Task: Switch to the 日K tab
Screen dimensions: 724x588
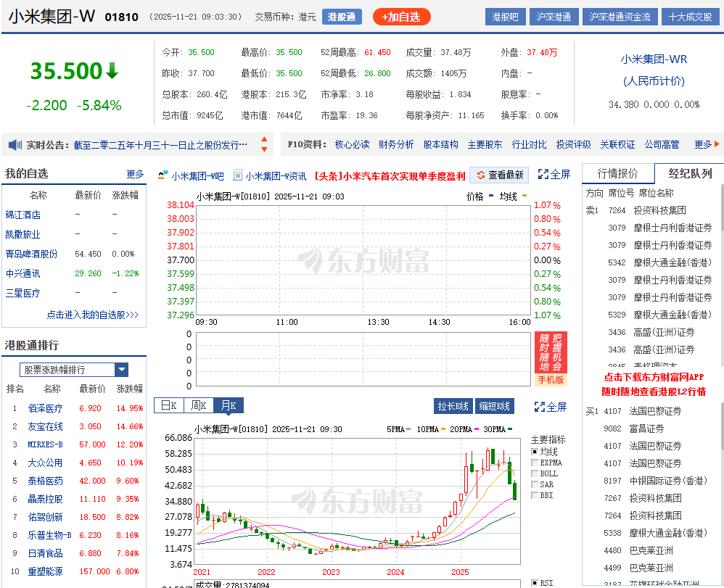Action: point(169,406)
